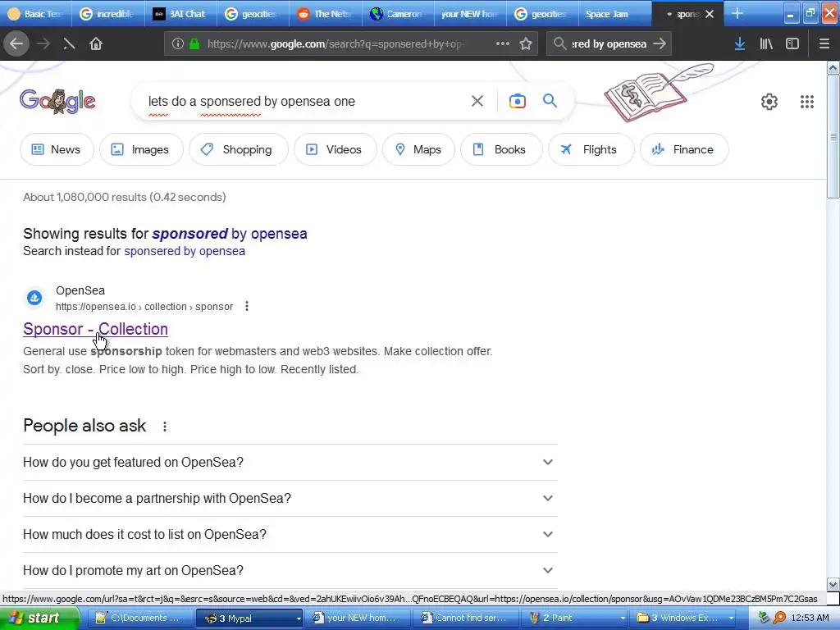Focus the Google search input field
Viewport: 840px width, 630px height.
coord(305,101)
